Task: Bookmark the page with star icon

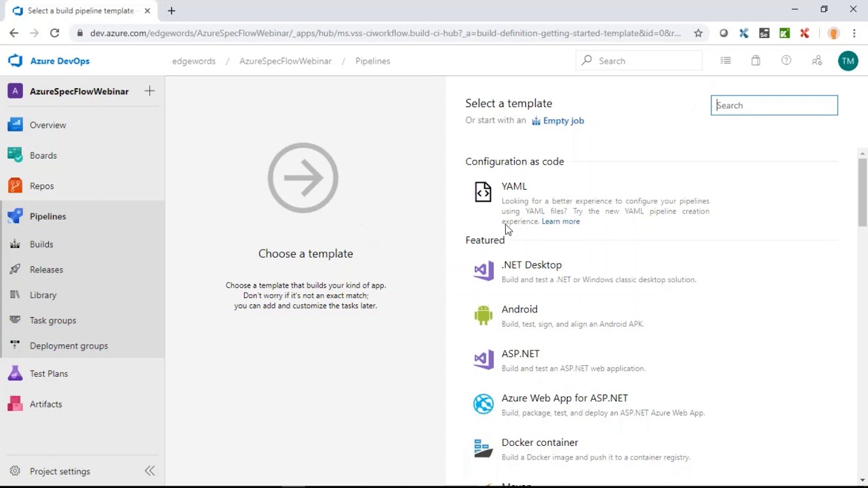Action: 698,33
